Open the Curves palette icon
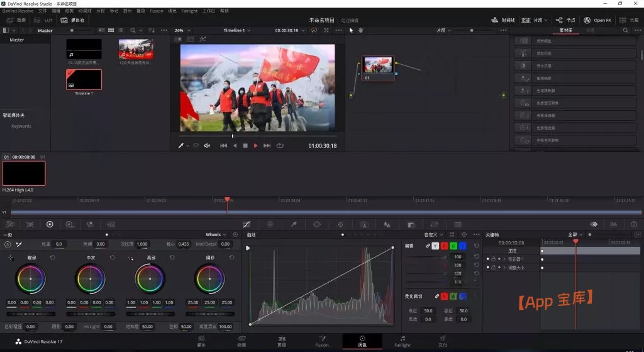The width and height of the screenshot is (644, 352). (x=247, y=224)
